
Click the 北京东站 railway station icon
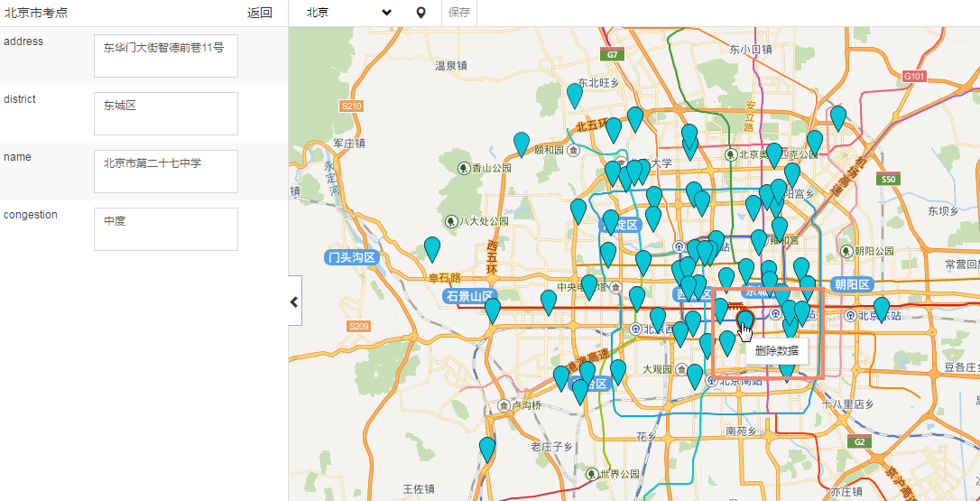[x=849, y=316]
